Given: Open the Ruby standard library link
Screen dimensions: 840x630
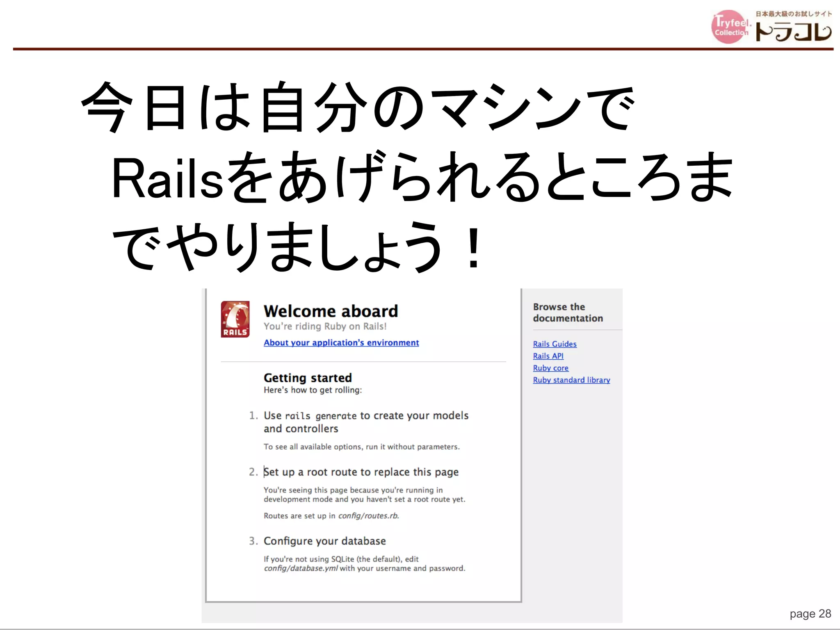Looking at the screenshot, I should pyautogui.click(x=571, y=380).
